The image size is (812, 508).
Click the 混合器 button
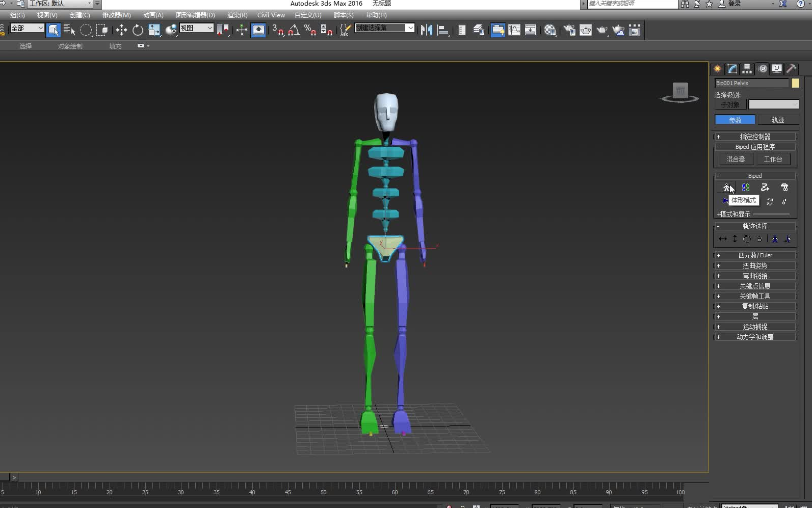[736, 159]
